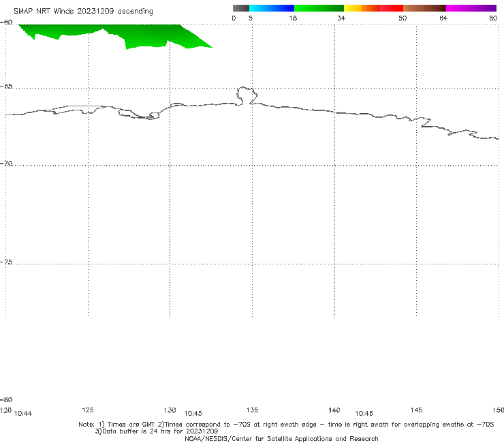
Task: Click the latitude label '-75'
Action: point(6,262)
